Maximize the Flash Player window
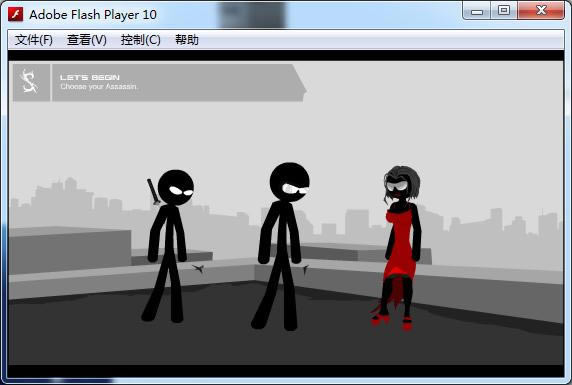 tap(505, 10)
